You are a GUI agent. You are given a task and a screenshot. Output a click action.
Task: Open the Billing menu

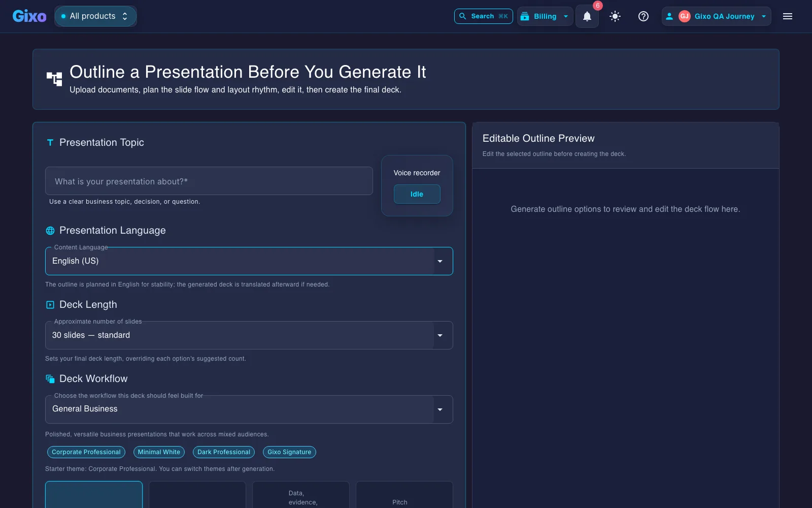(x=545, y=16)
